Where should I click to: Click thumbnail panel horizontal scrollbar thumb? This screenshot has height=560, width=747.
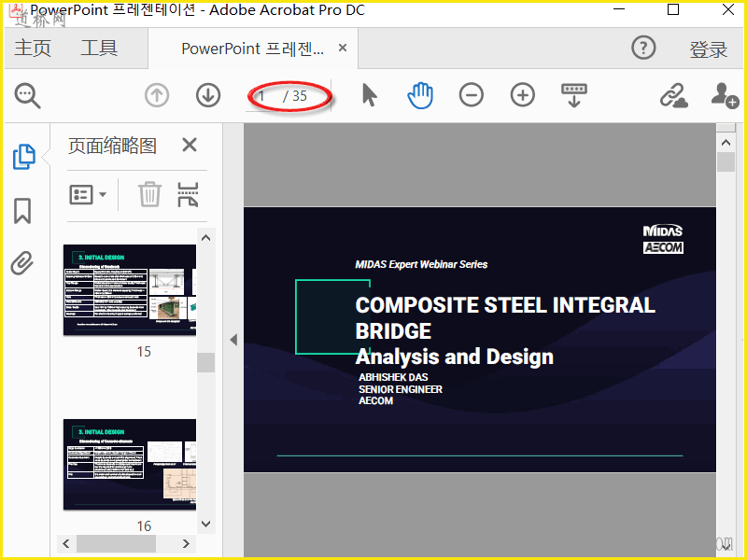(116, 543)
